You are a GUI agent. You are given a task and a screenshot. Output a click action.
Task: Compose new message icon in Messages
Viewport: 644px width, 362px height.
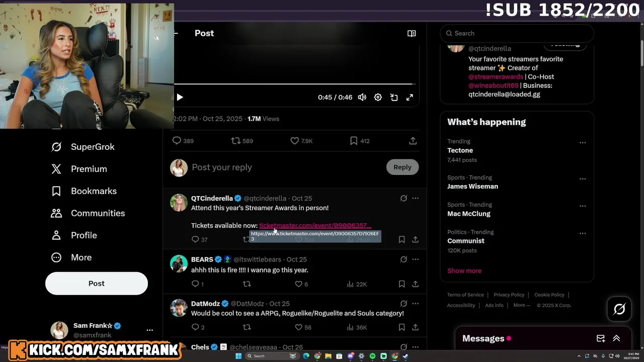click(x=600, y=338)
